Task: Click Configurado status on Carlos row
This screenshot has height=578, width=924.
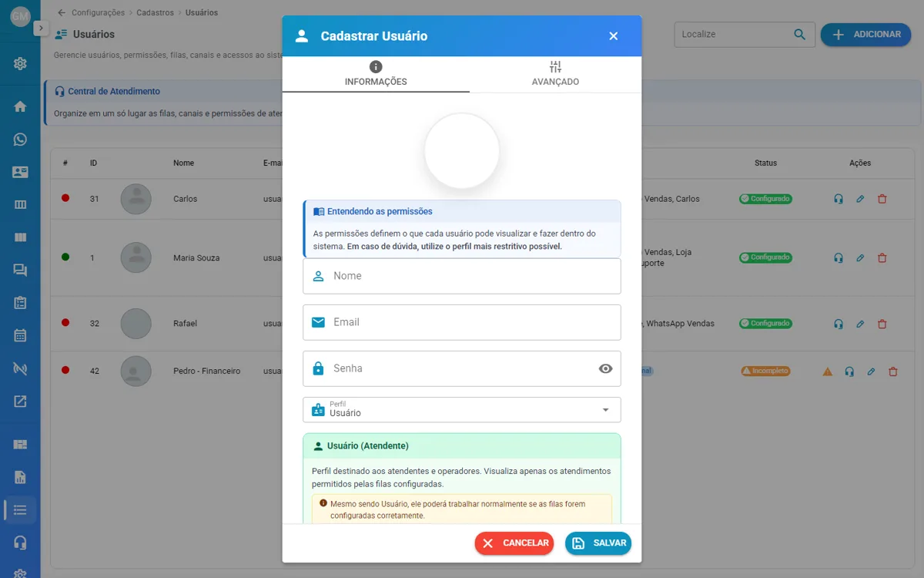Action: point(765,199)
